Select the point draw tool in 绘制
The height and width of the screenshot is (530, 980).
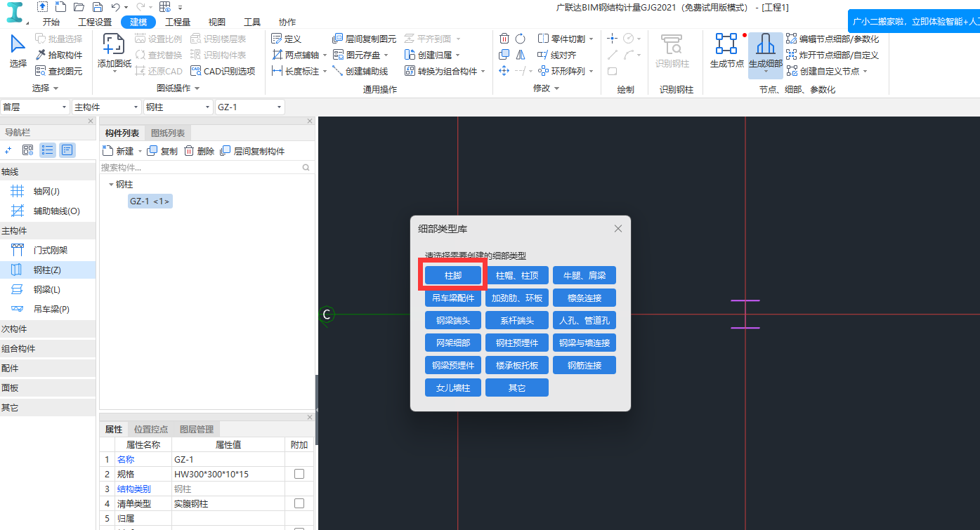tap(612, 39)
